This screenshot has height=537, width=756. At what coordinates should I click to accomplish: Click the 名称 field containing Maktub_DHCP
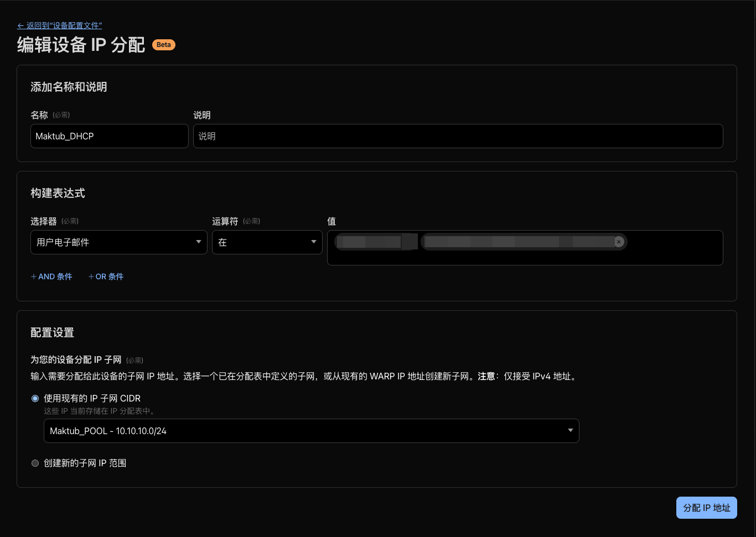coord(109,136)
